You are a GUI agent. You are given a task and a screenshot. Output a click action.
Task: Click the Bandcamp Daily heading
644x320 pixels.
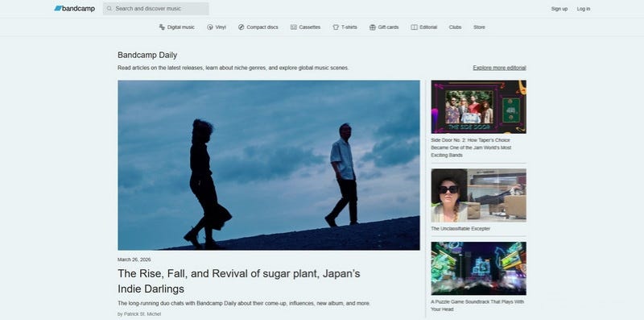[x=147, y=55]
